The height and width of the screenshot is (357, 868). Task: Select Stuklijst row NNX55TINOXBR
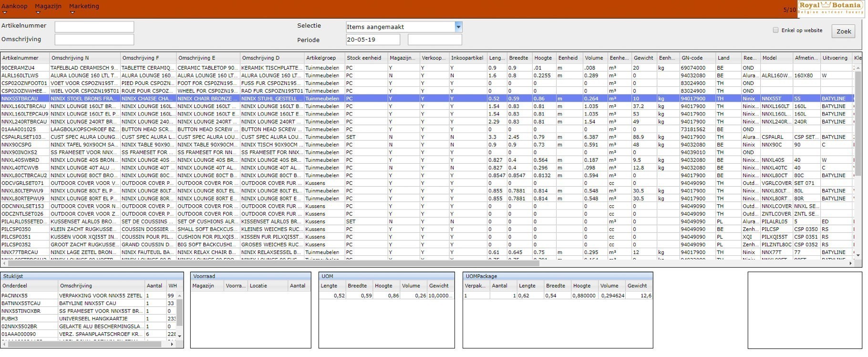[88, 311]
